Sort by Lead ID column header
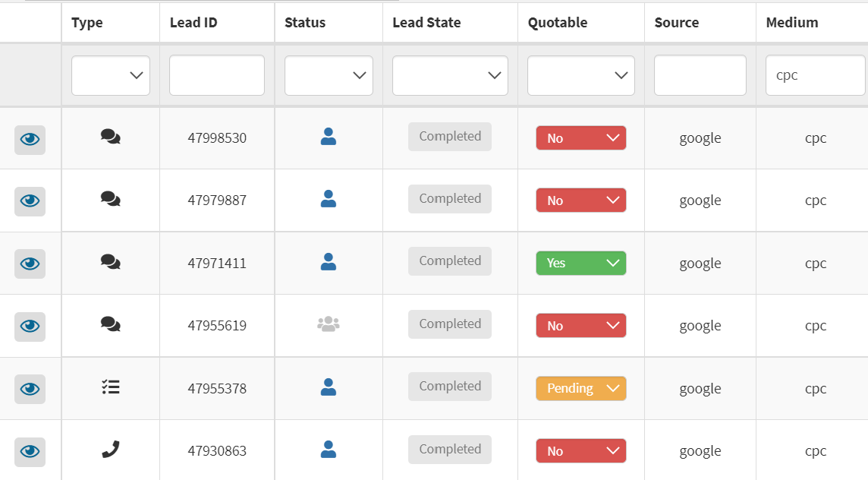The height and width of the screenshot is (480, 868). tap(193, 23)
